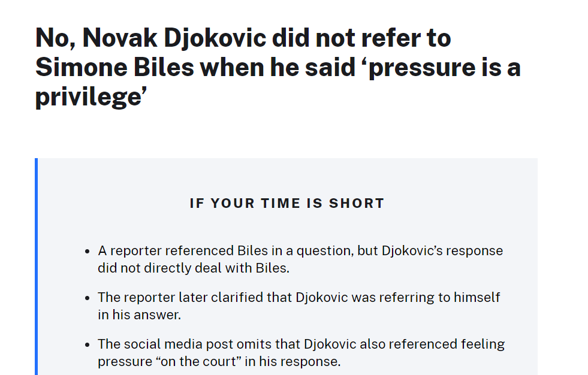Click the word "privilege’" ending the headline
588x375 pixels.
click(91, 98)
